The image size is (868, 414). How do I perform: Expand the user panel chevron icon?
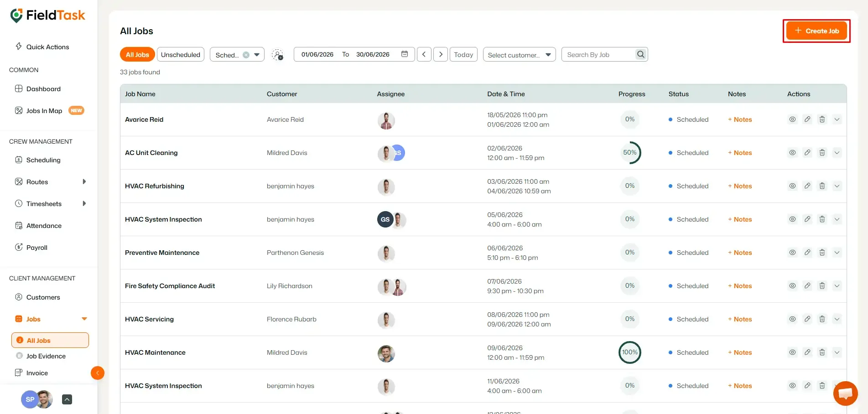[67, 399]
